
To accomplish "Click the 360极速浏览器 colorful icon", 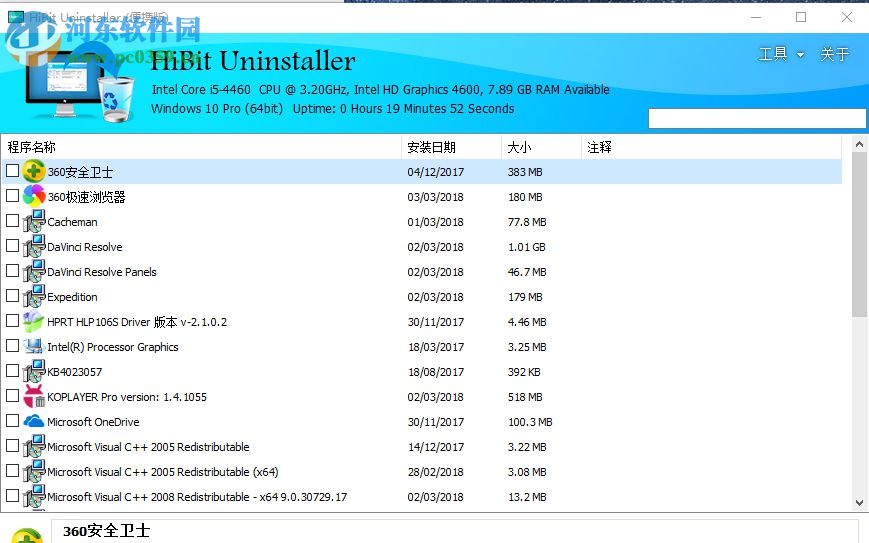I will tap(34, 196).
